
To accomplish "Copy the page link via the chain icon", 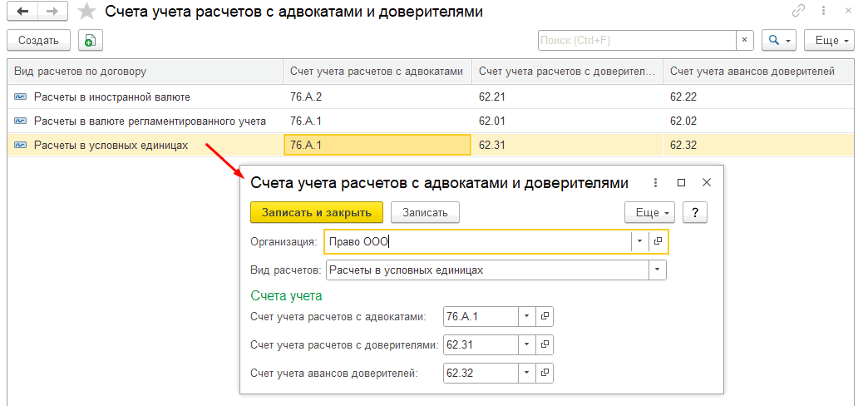I will pyautogui.click(x=799, y=12).
